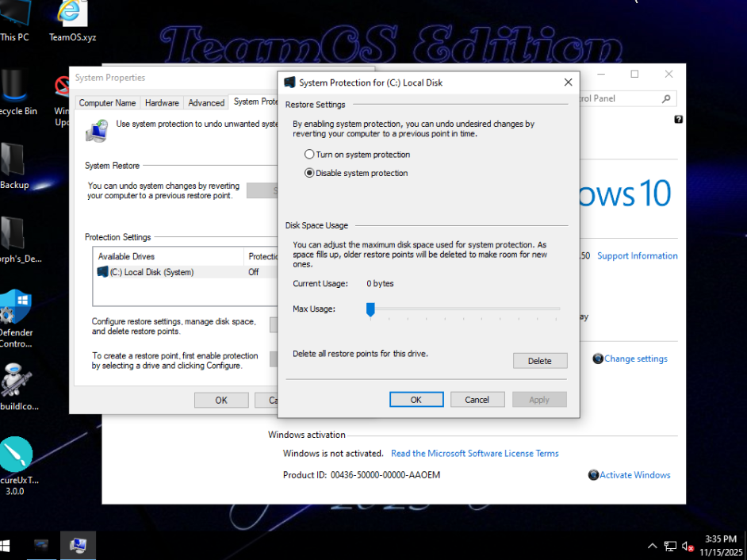Switch to the dark taskbar app button
The height and width of the screenshot is (560, 747).
(x=41, y=546)
